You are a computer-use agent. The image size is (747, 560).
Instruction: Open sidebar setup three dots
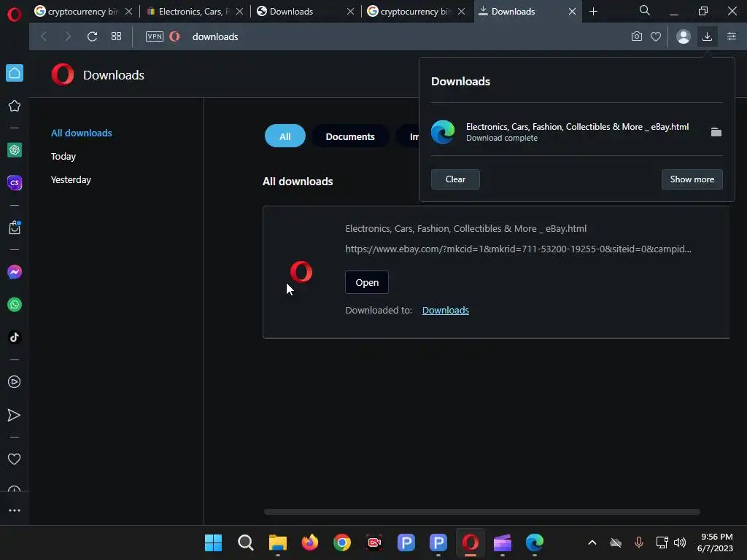coord(15,510)
